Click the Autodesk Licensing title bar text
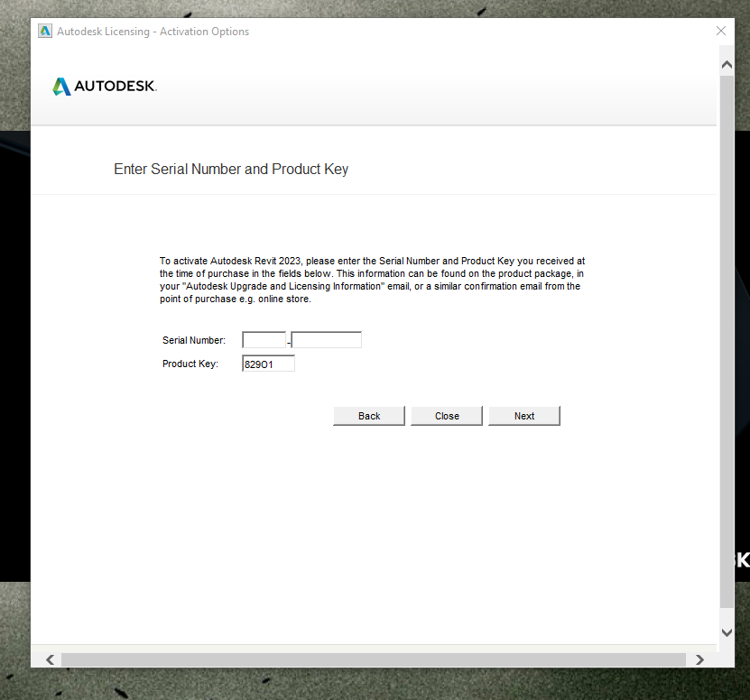The width and height of the screenshot is (750, 700). coord(153,32)
